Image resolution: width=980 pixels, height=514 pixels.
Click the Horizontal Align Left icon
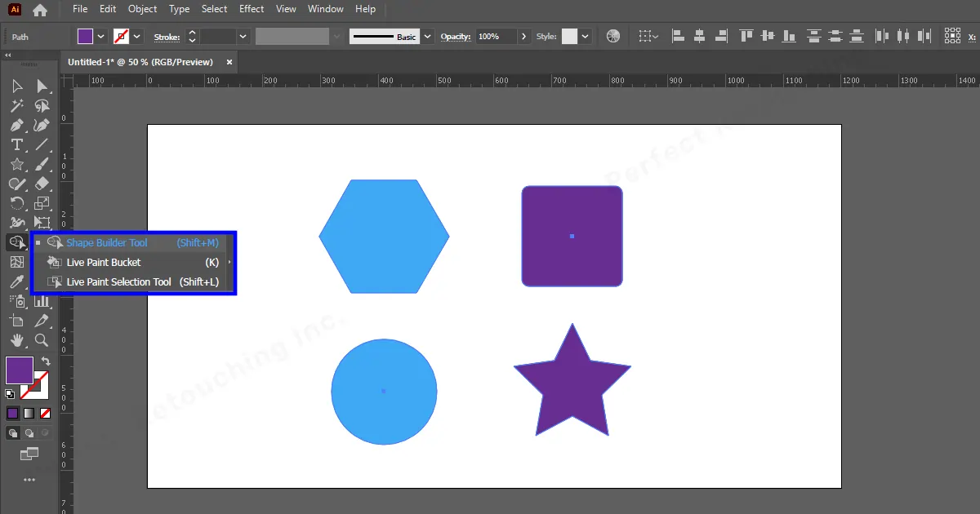point(679,36)
